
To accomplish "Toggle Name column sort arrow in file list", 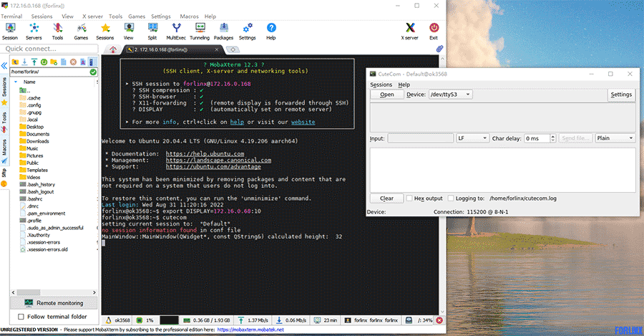I will 16,82.
